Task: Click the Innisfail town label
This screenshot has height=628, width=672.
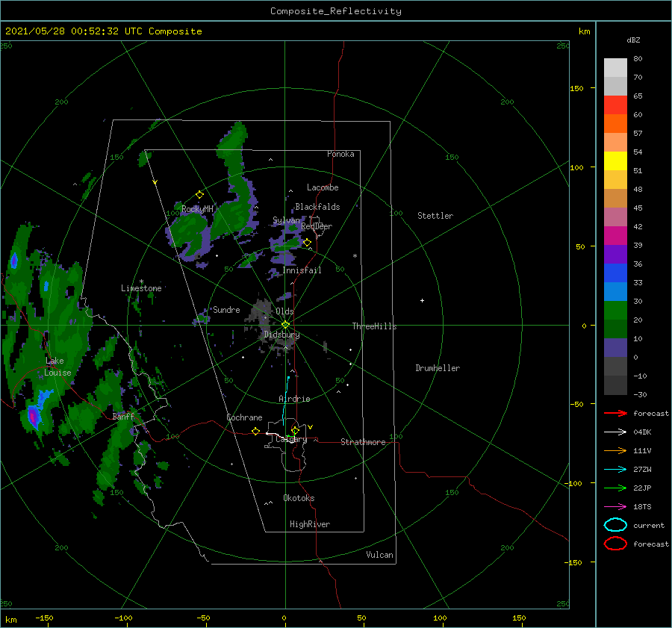Action: [302, 270]
